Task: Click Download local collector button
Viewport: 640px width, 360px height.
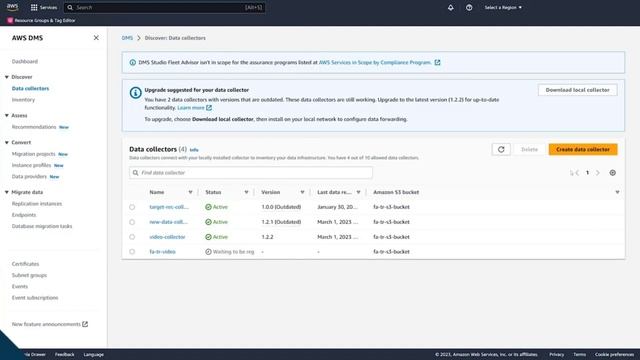Action: [x=577, y=90]
